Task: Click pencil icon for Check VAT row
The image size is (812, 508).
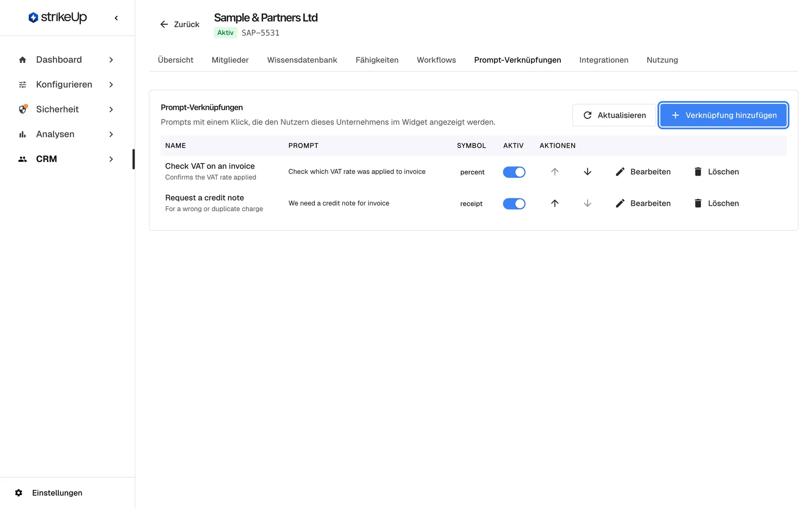Action: coord(620,172)
